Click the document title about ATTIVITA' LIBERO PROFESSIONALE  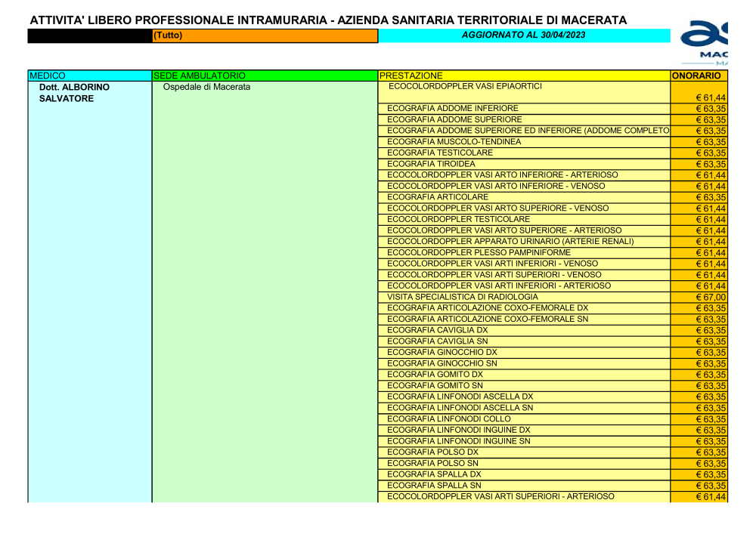click(328, 20)
